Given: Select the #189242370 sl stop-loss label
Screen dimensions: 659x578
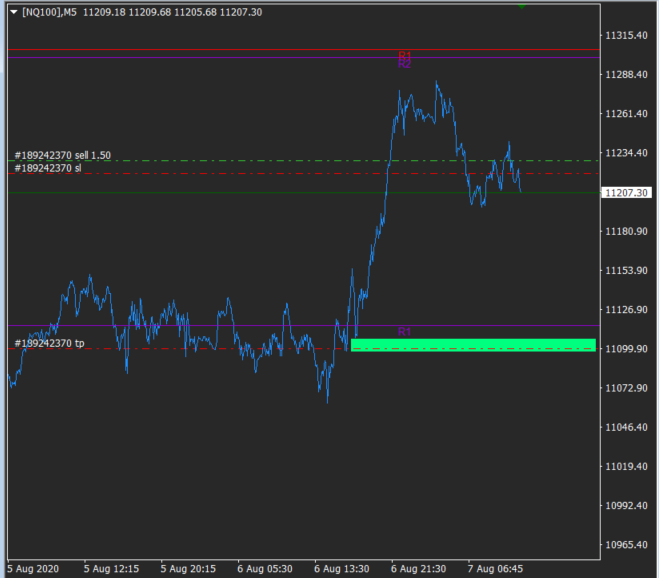Looking at the screenshot, I should [48, 168].
